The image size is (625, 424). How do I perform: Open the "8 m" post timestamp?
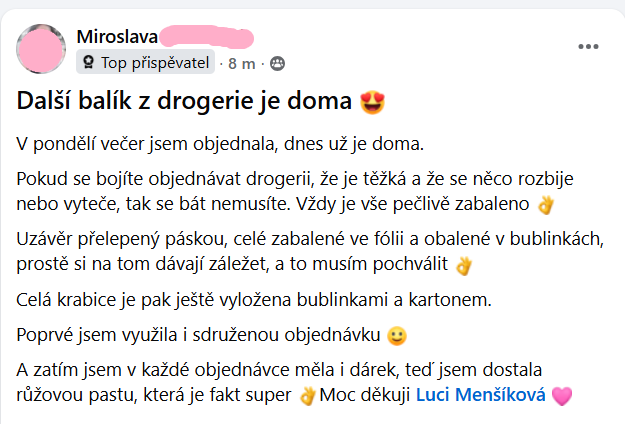pyautogui.click(x=242, y=63)
